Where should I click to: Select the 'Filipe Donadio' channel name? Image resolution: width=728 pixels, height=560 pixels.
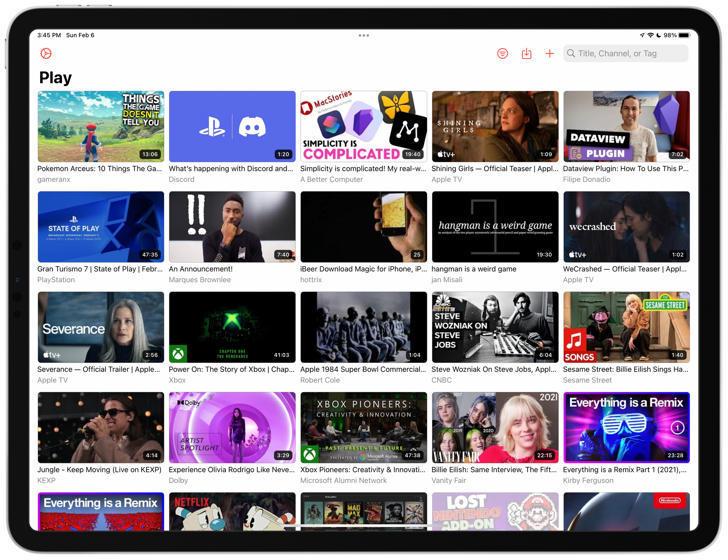587,179
